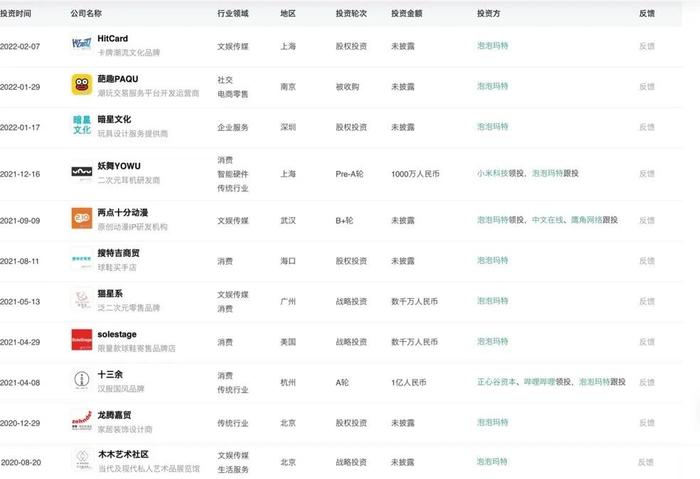Select the 武汉 region cell
The width and height of the screenshot is (700, 479).
(x=288, y=220)
